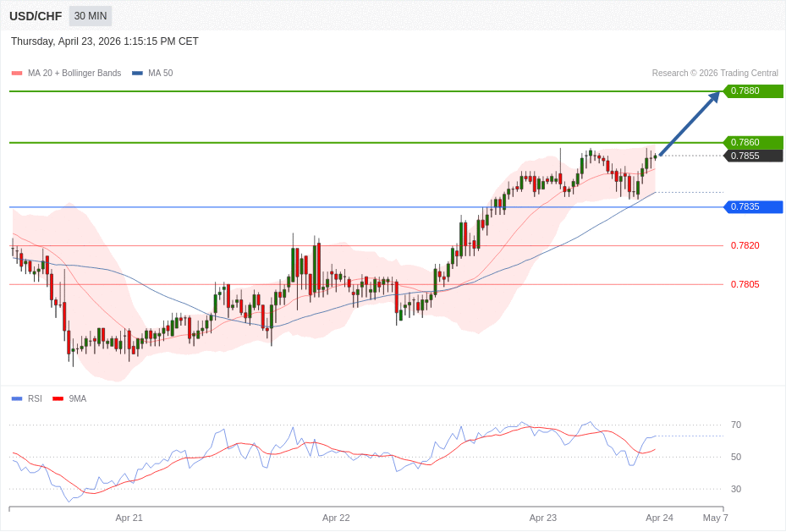
Task: Click the 0.7860 green resistance price tag
Action: (x=752, y=142)
